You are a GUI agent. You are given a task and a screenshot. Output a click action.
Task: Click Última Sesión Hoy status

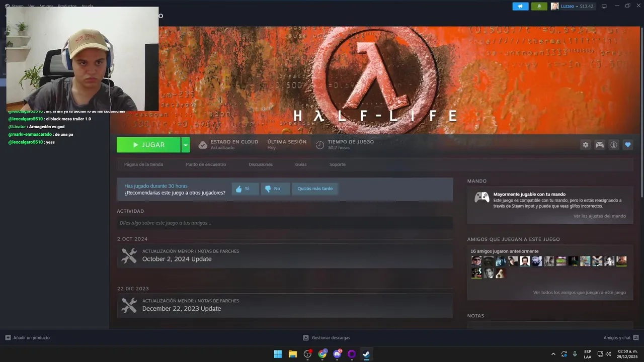pos(287,145)
